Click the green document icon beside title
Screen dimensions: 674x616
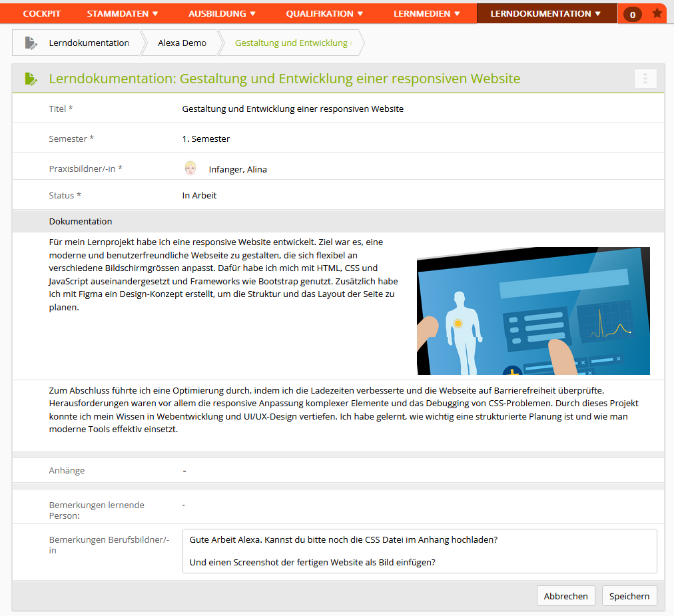(31, 79)
